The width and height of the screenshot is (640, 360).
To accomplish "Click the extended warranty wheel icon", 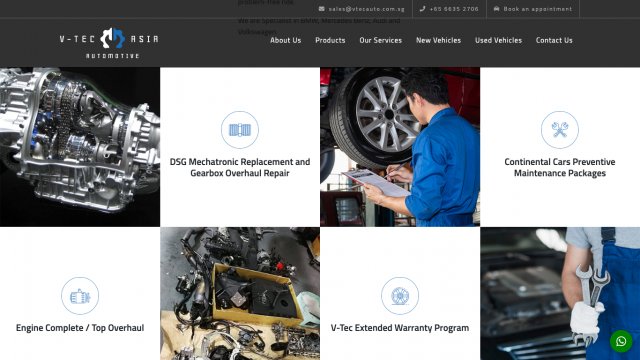I will pos(400,296).
